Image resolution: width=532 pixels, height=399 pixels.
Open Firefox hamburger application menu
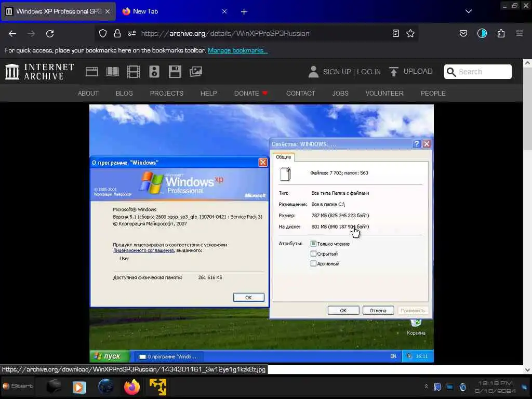(520, 33)
